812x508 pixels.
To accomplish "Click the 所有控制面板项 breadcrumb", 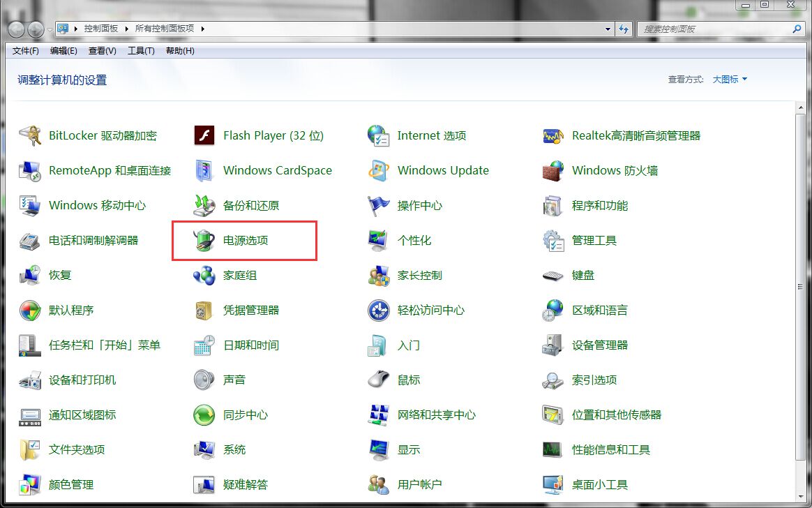I will pyautogui.click(x=164, y=29).
